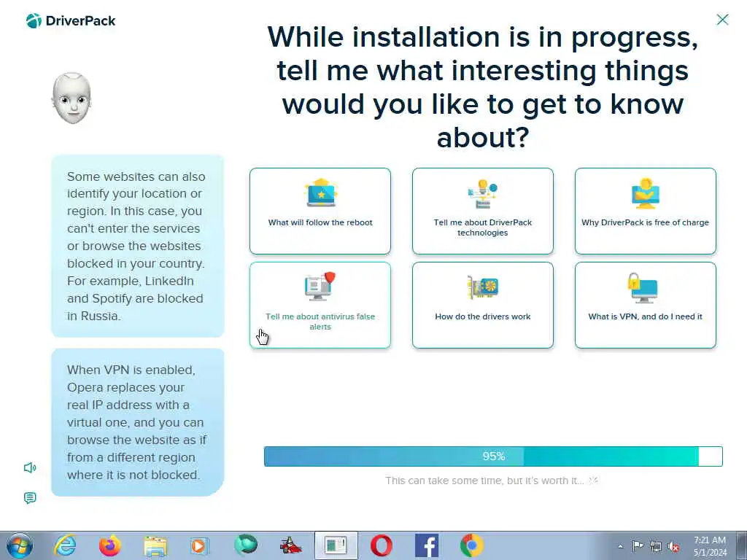Select "Why DriverPack is free of charge" card
Image resolution: width=747 pixels, height=560 pixels.
(x=645, y=211)
